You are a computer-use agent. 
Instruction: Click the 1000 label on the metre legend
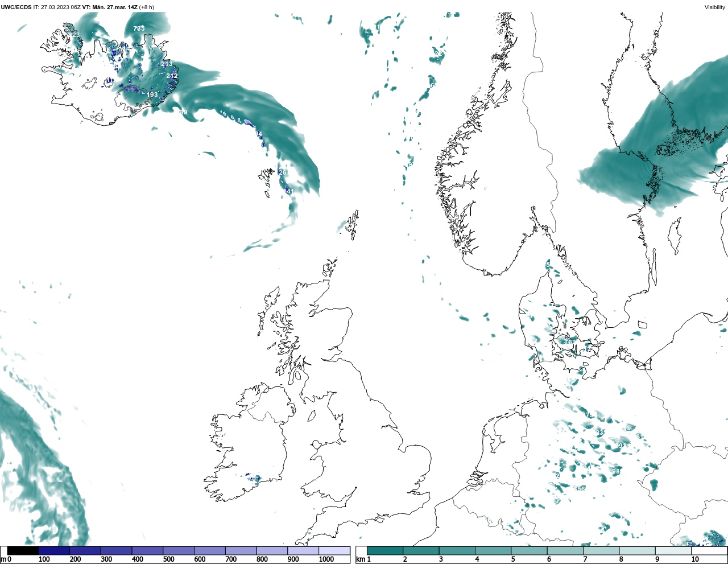pos(326,559)
